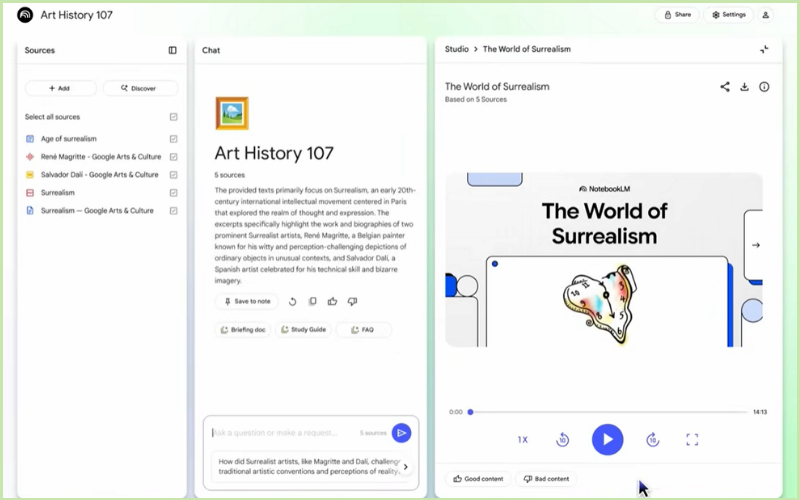Open Settings in the top bar
Screen dimensions: 800x500
(729, 15)
